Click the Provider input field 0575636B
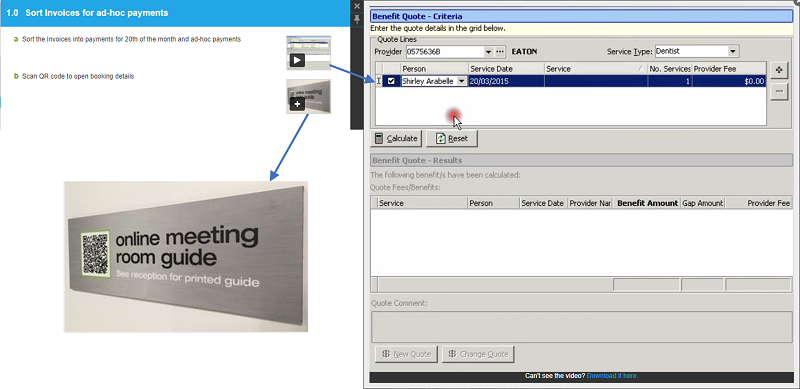800x389 pixels. coord(444,52)
